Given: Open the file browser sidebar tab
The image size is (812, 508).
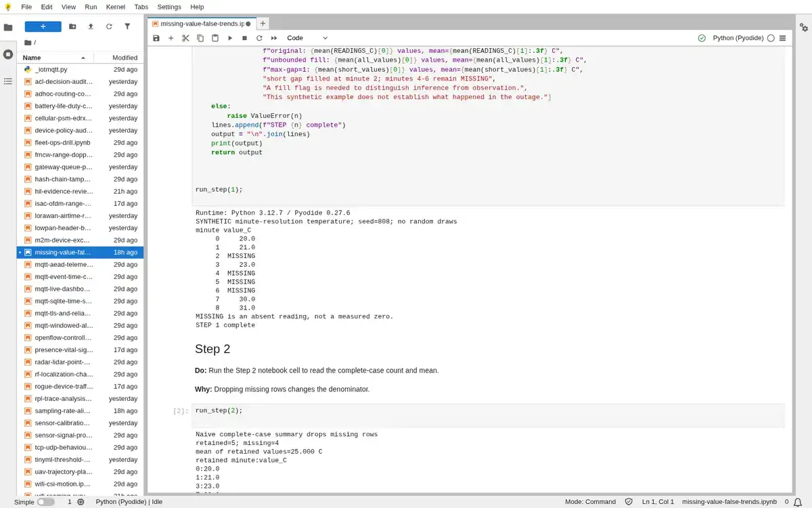Looking at the screenshot, I should pyautogui.click(x=8, y=27).
